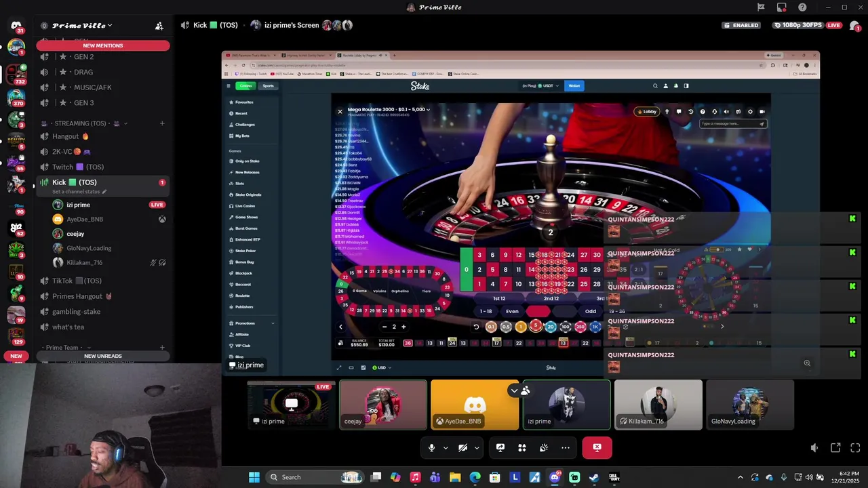Disconnect from the voice call
This screenshot has height=488, width=868.
597,447
